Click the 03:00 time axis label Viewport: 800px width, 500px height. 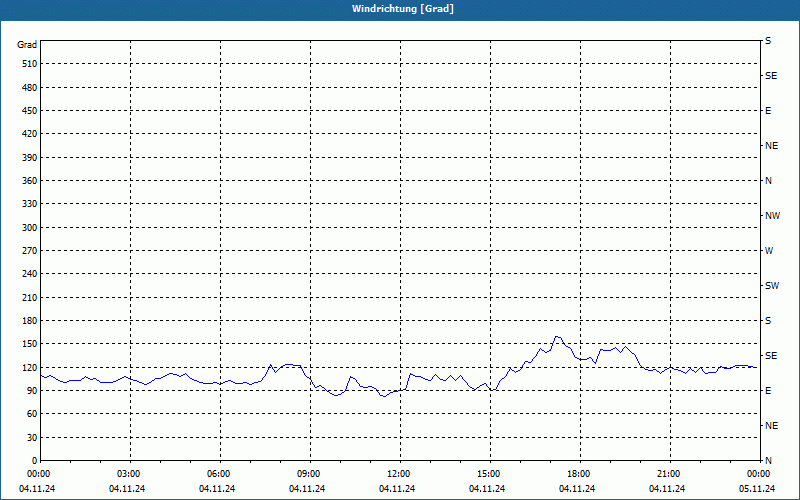[x=129, y=474]
